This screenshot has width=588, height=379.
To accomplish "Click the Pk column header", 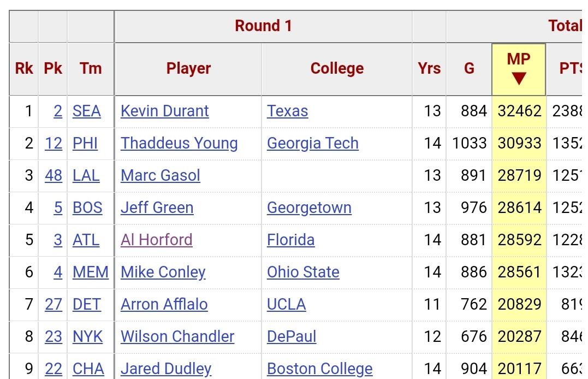I will (x=53, y=68).
